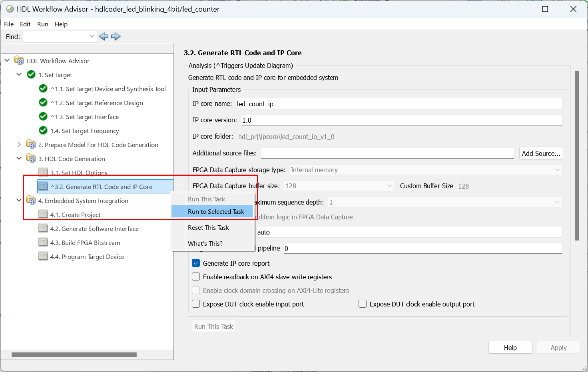Open the Find dropdown list
This screenshot has height=372, width=588.
pyautogui.click(x=92, y=37)
